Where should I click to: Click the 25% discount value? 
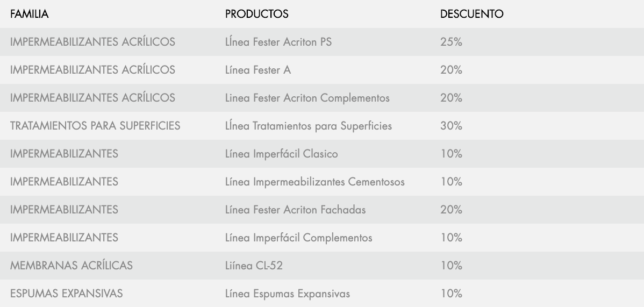[451, 42]
